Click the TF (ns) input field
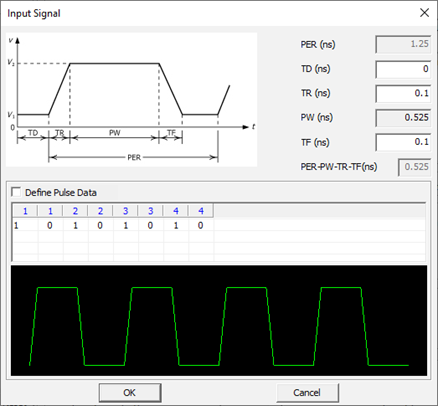Viewport: 438px width, 406px height. click(403, 142)
